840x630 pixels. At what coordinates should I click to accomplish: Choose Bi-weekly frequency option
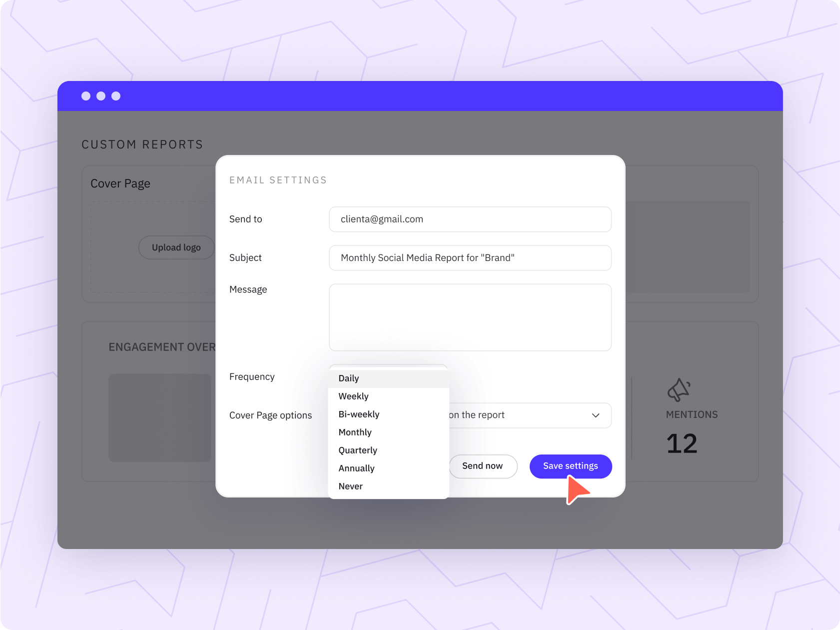389,414
